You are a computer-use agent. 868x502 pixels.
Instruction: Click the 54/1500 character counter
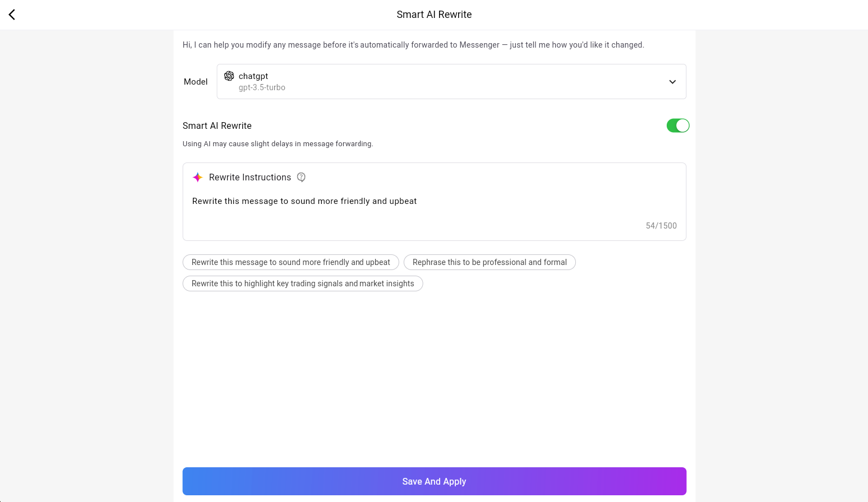(x=661, y=226)
